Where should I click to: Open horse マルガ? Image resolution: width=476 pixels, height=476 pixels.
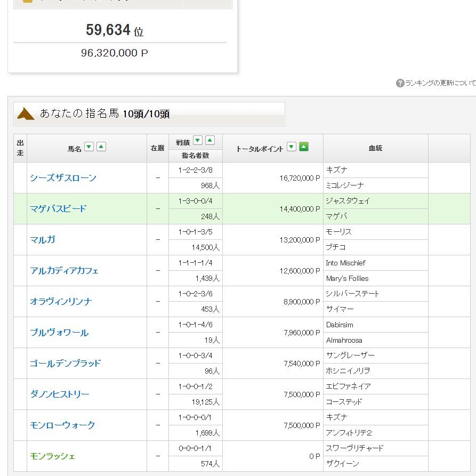tap(43, 240)
